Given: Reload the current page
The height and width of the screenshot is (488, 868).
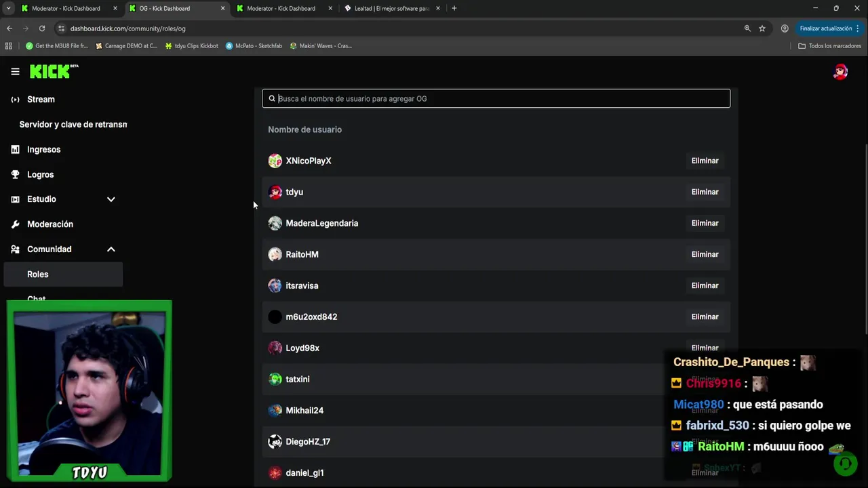Looking at the screenshot, I should tap(42, 28).
